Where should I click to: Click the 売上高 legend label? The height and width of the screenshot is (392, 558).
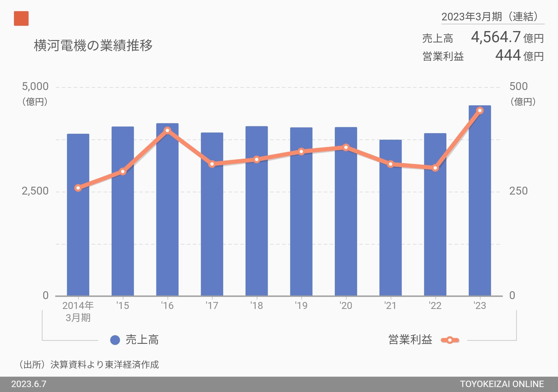coord(142,340)
